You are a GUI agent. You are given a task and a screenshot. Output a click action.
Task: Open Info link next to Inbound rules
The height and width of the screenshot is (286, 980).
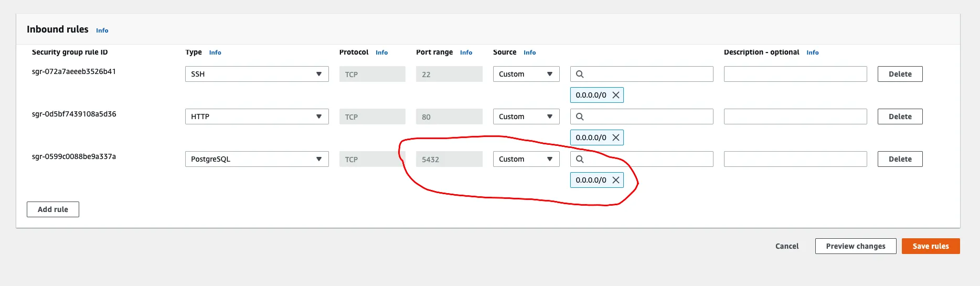point(102,30)
